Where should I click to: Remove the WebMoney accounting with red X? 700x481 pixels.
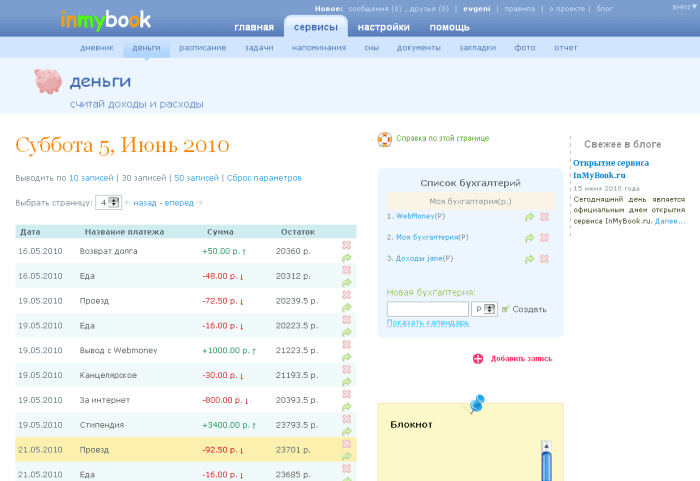coord(544,217)
